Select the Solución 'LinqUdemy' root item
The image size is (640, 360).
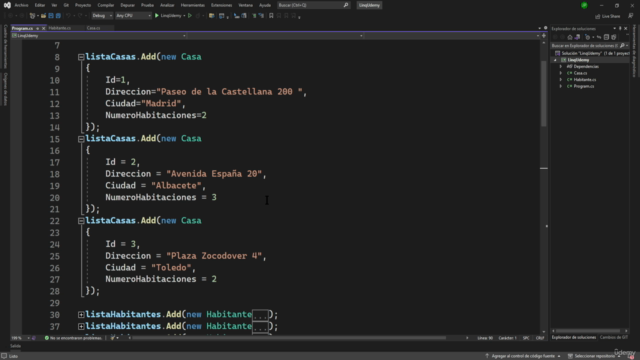pyautogui.click(x=592, y=53)
